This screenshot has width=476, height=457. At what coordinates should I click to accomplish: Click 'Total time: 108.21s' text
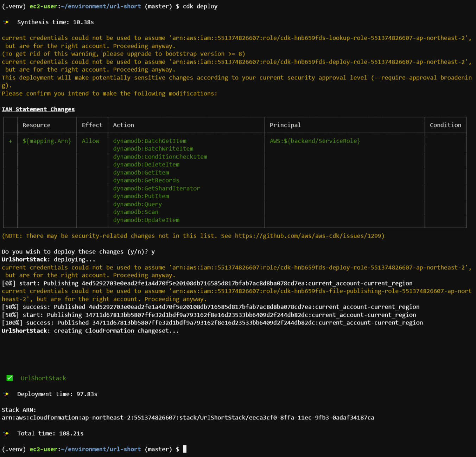[x=50, y=433]
